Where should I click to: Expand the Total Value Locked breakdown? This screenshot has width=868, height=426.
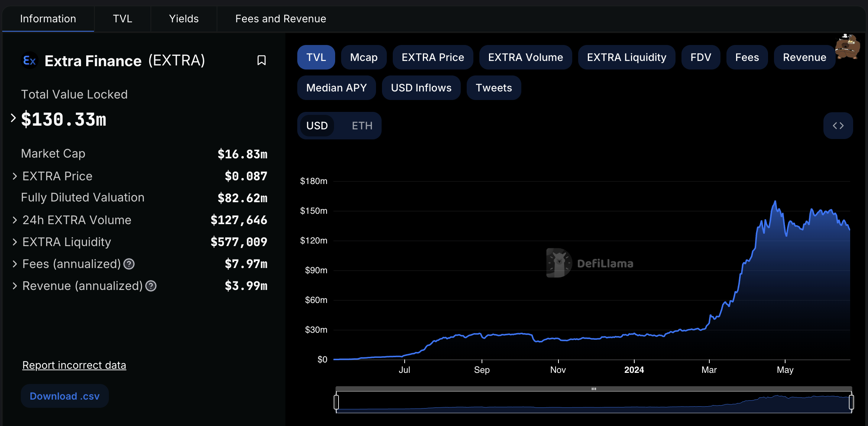click(13, 118)
